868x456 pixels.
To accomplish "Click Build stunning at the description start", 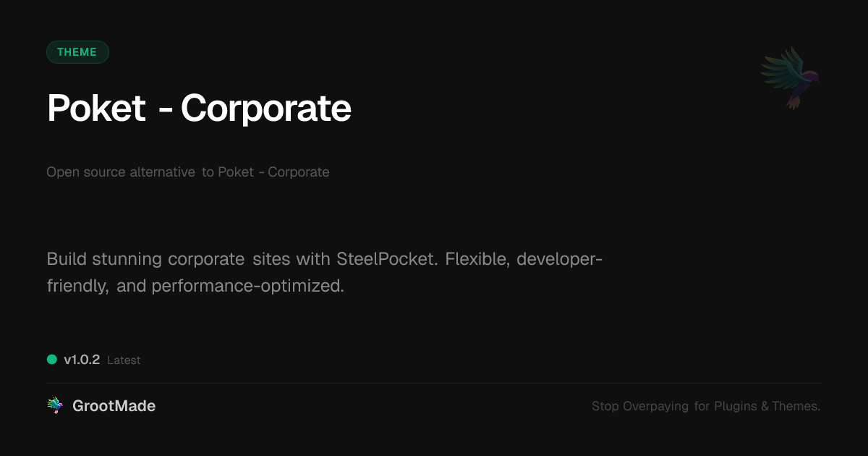I will point(105,259).
